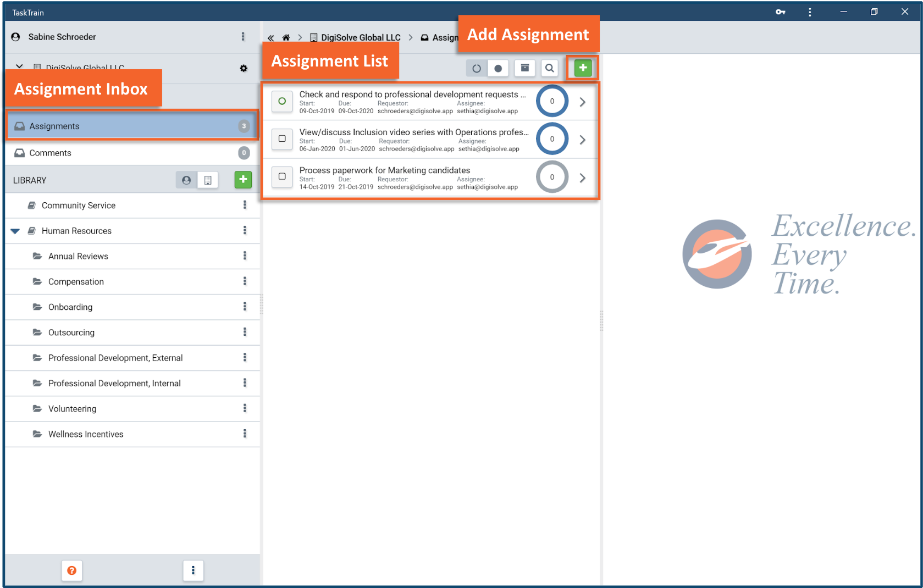Screen dimensions: 923x588
Task: Open the Assignments inbox
Action: coord(132,126)
